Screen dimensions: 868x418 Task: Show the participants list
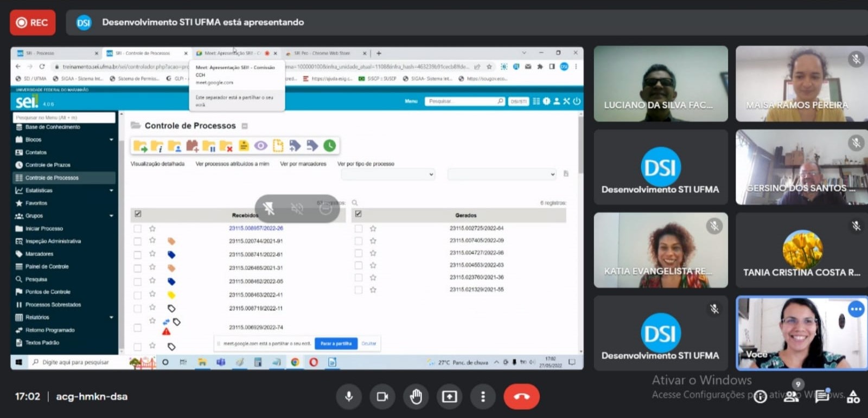coord(792,397)
